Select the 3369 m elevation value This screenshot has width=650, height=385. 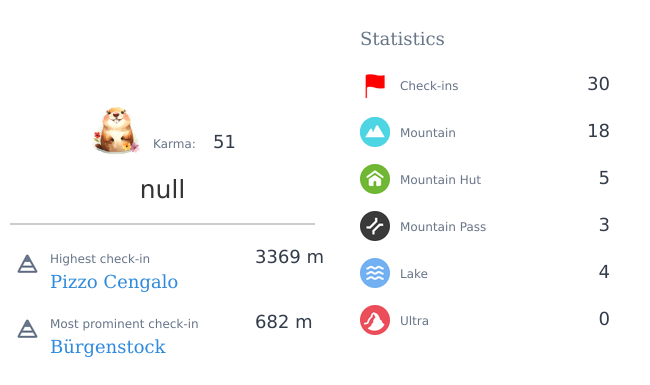click(289, 257)
